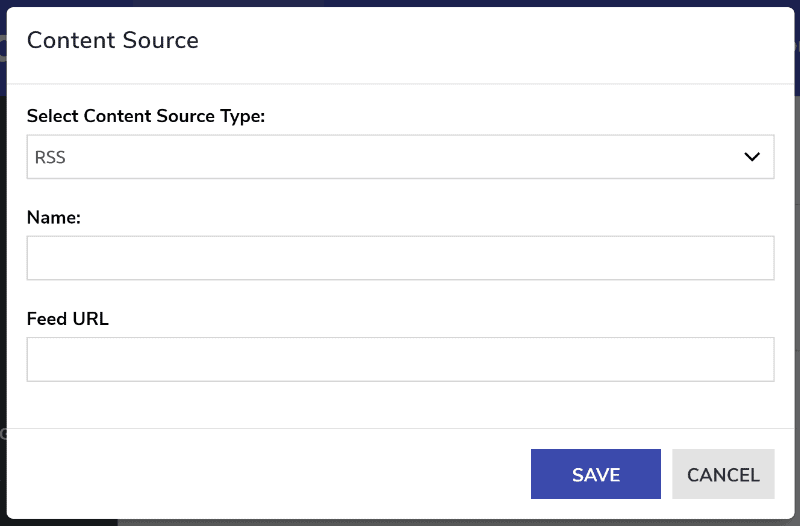The image size is (800, 526).
Task: Click the Select Content Source Type: label
Action: (146, 116)
